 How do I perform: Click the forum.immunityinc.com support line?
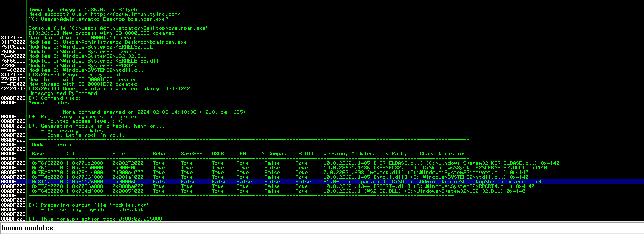(x=103, y=14)
